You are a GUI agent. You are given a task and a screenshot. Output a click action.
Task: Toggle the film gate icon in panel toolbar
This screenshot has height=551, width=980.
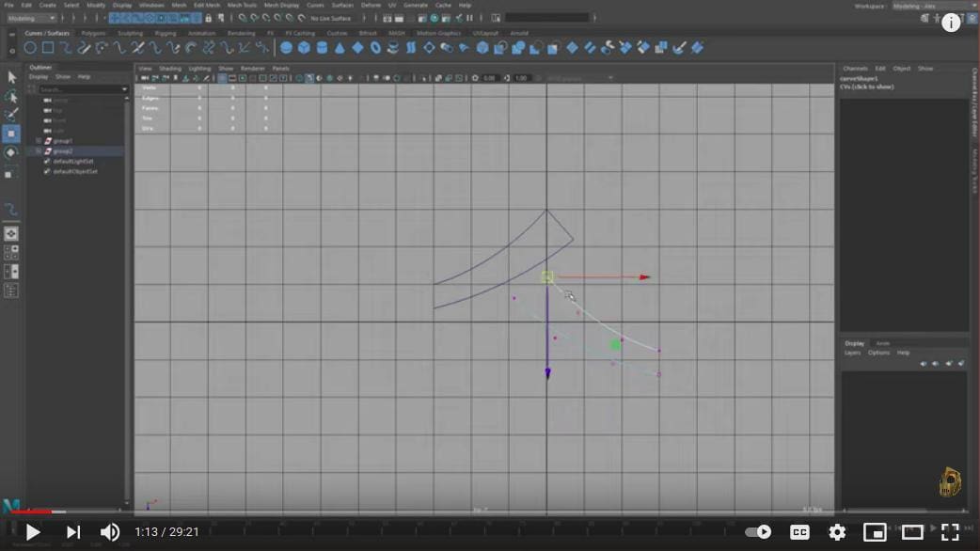tap(232, 78)
